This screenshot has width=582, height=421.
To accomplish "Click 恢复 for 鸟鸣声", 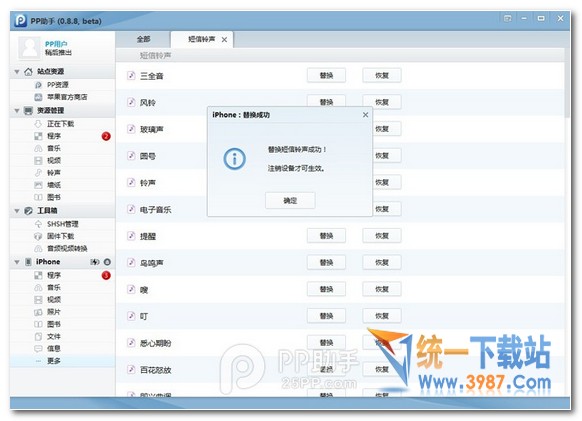I will (x=382, y=262).
